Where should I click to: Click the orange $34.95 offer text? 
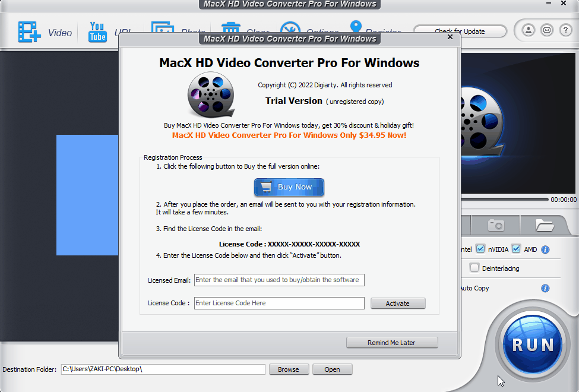(289, 135)
